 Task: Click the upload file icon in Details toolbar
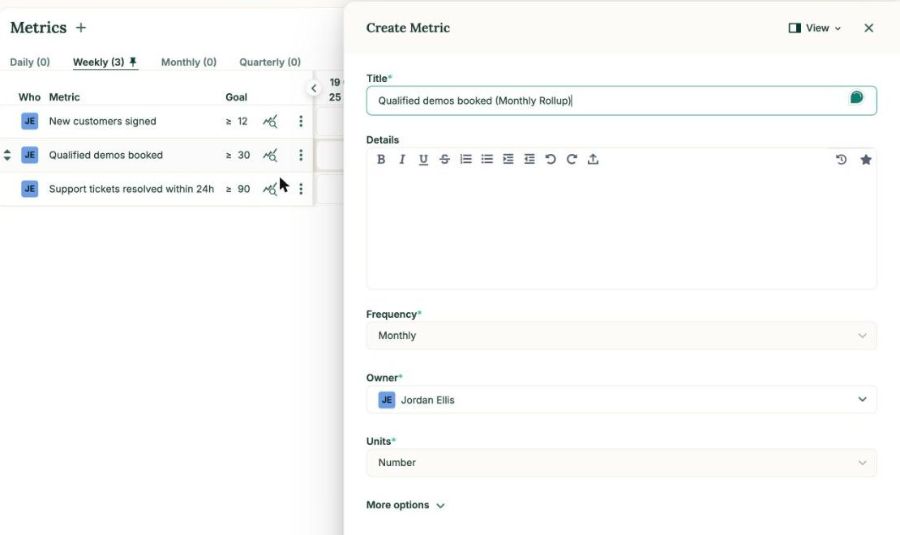point(593,159)
